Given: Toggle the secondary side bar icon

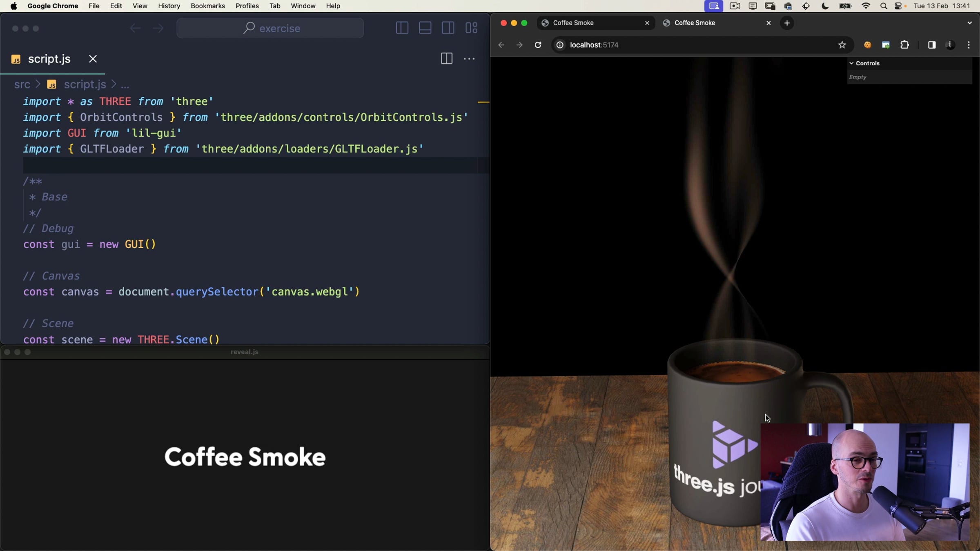Looking at the screenshot, I should 448,28.
